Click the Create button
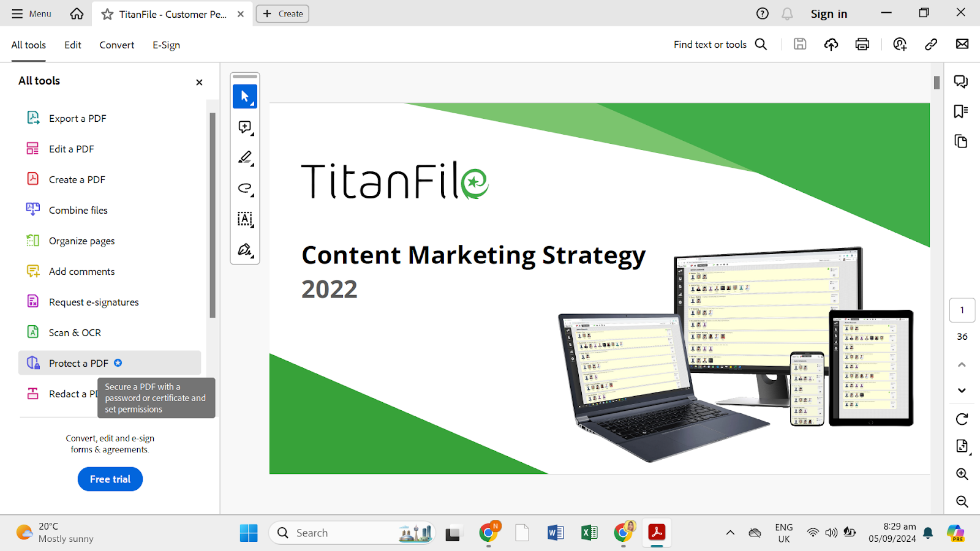980x551 pixels. point(282,13)
